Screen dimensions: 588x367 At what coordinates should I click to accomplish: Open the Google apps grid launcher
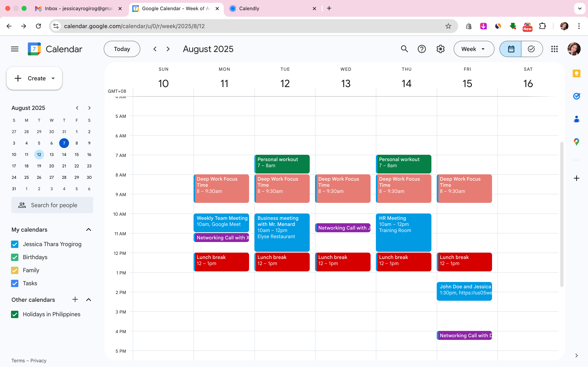(x=554, y=49)
